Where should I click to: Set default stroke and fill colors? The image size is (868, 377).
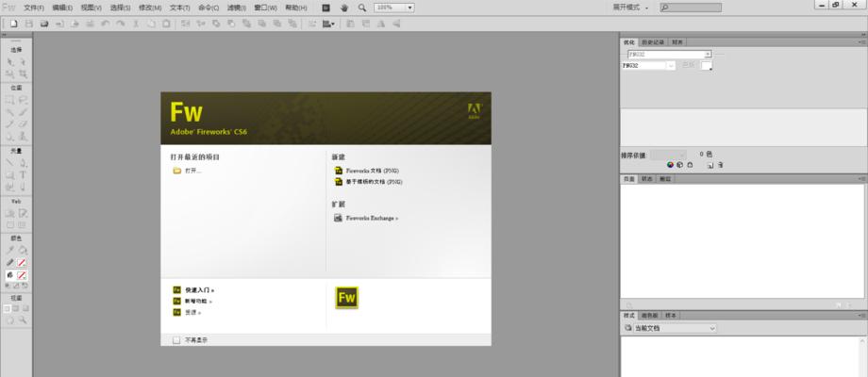[x=8, y=286]
